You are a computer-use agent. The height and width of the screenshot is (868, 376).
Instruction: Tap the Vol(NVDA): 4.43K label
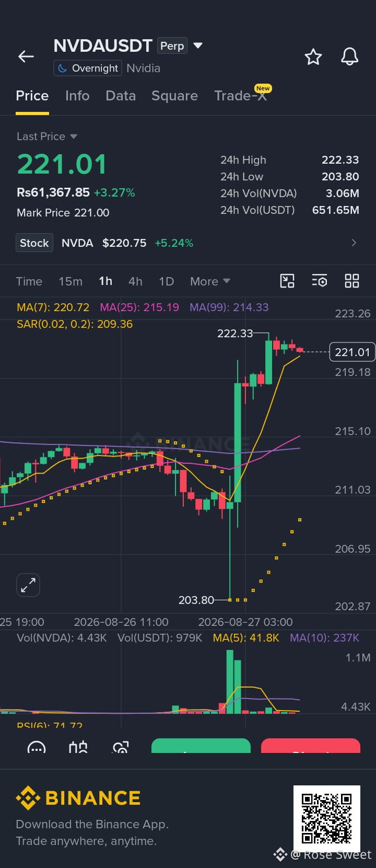tap(62, 638)
